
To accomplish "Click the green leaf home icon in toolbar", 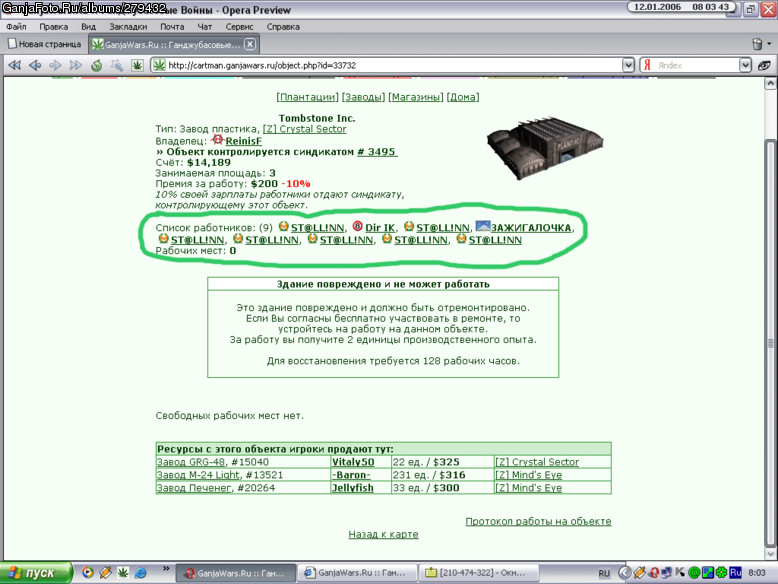I will tap(137, 65).
